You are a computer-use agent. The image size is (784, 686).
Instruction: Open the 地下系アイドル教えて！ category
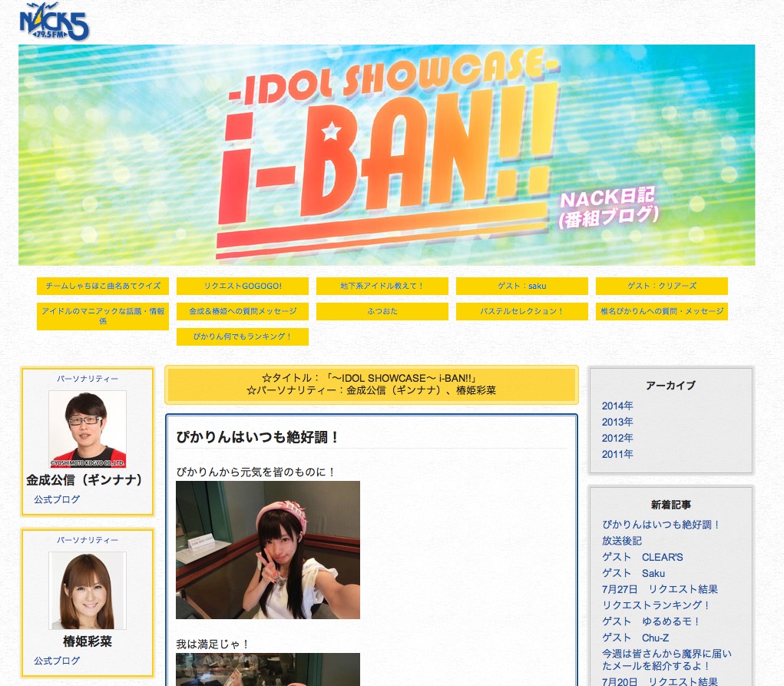coord(382,286)
